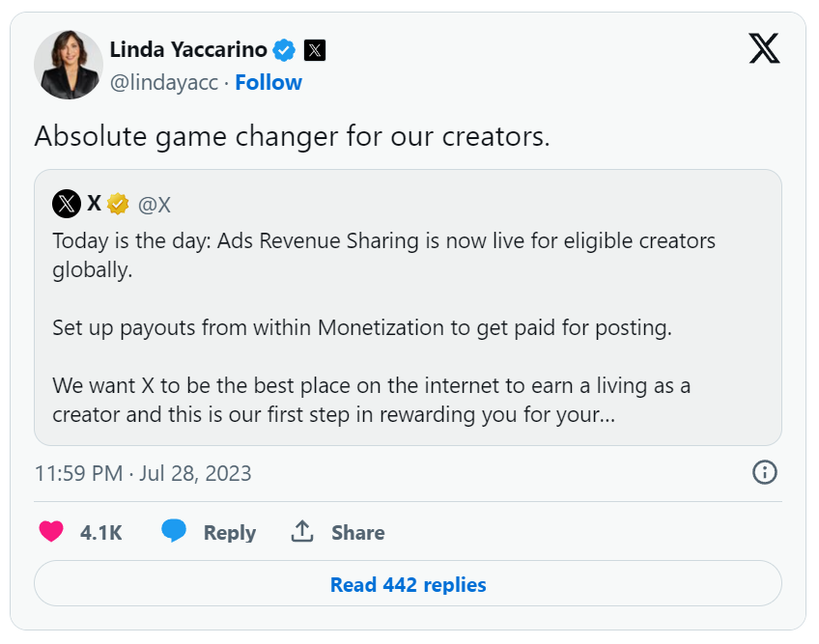The image size is (819, 644).
Task: Click the large X logo in corner
Action: click(764, 48)
